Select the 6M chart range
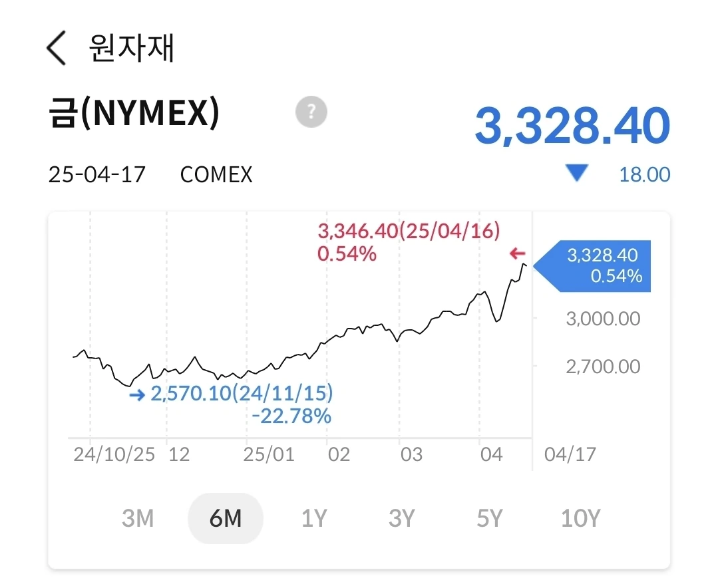The image size is (718, 588). [226, 518]
